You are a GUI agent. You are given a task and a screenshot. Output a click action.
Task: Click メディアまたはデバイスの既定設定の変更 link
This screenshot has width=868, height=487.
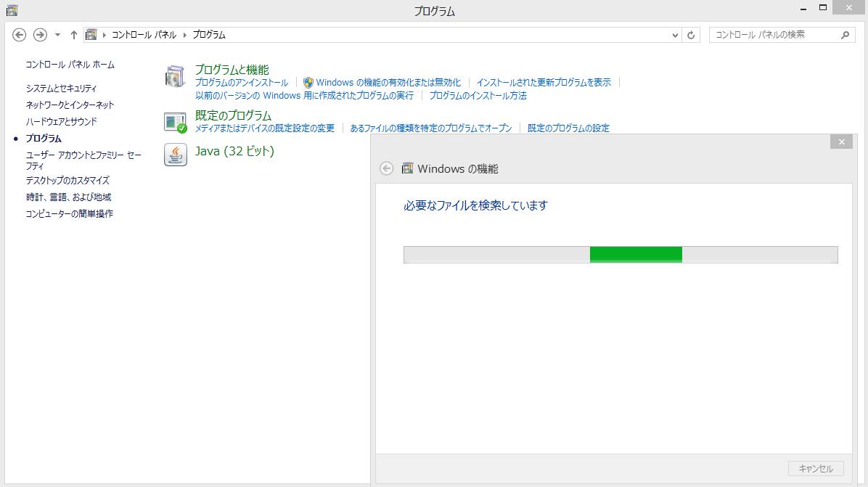click(x=265, y=128)
